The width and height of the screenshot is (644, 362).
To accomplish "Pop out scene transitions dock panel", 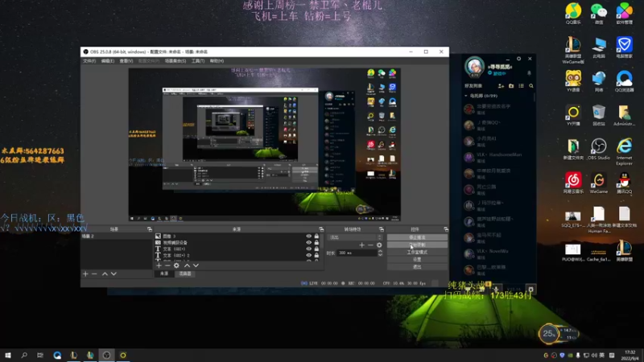I will pyautogui.click(x=381, y=229).
